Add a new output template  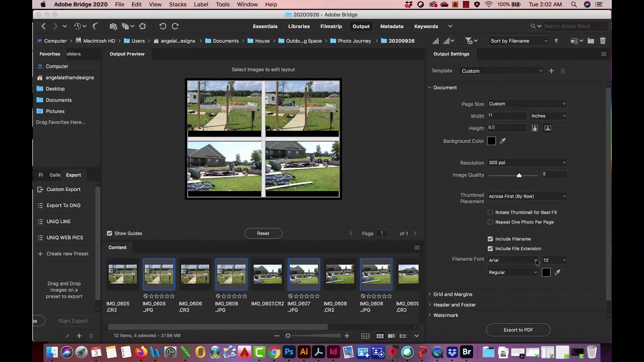click(x=551, y=71)
